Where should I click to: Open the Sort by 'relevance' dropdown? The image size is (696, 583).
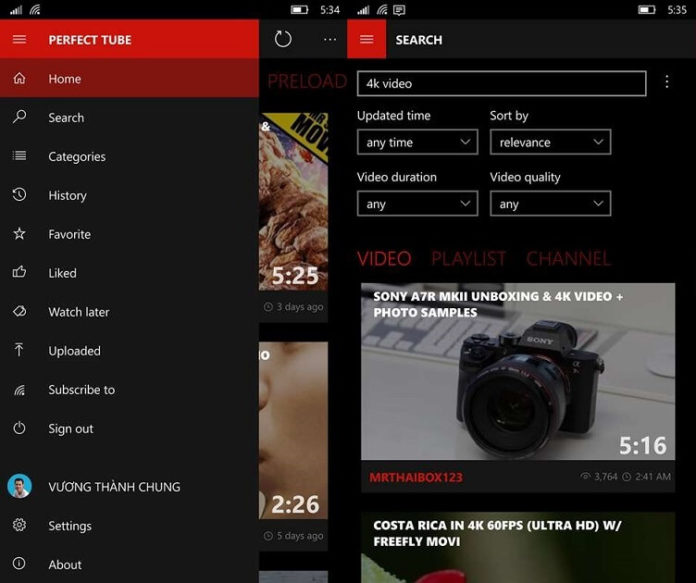[550, 142]
